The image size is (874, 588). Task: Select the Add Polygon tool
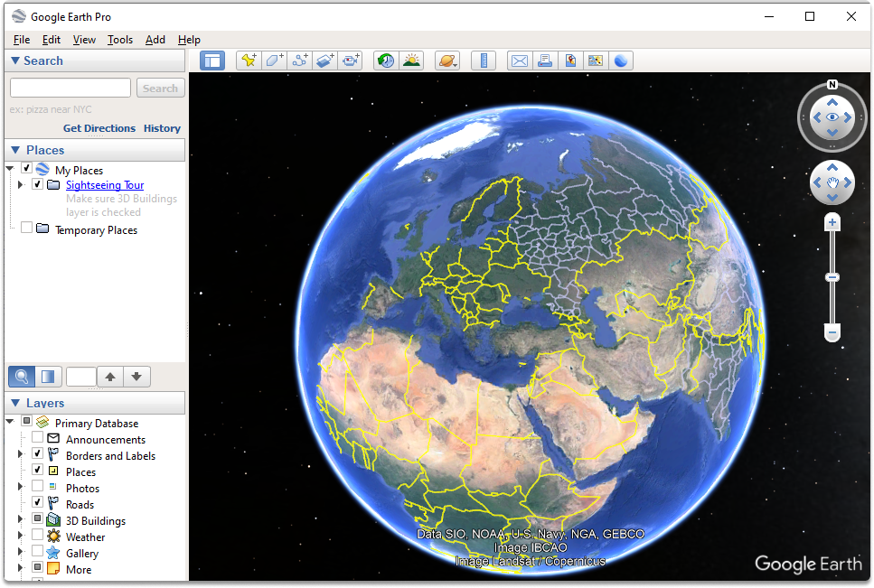click(x=274, y=61)
